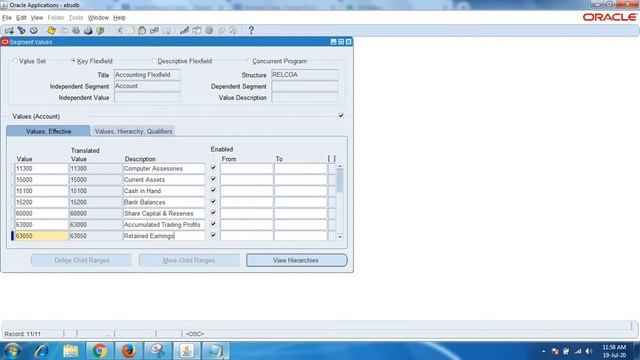The image size is (640, 360).
Task: Click descriptive flexfield box for 11300 row
Action: pos(332,168)
